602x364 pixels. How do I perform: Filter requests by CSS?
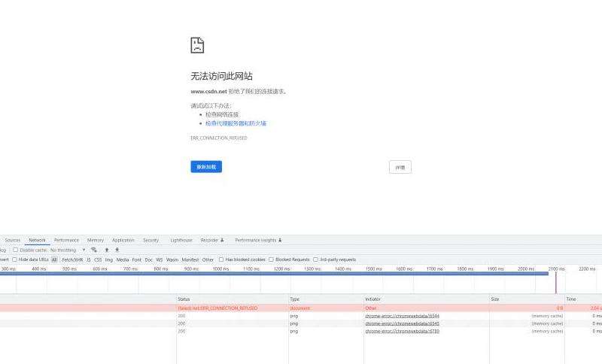98,259
